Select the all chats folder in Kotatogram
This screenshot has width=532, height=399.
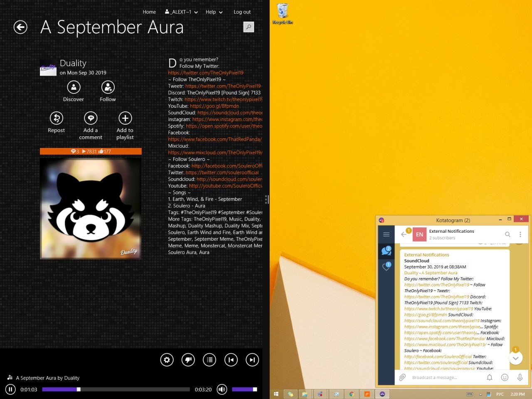tap(386, 250)
